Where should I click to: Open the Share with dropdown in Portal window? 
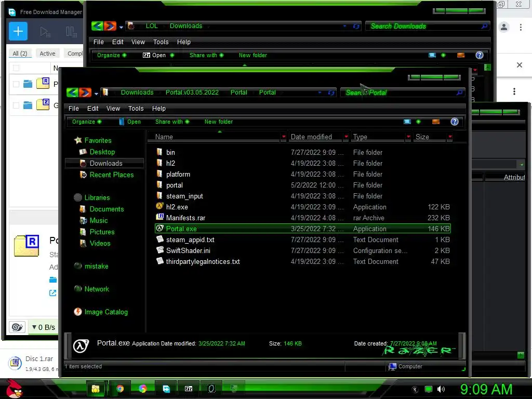[x=172, y=122]
